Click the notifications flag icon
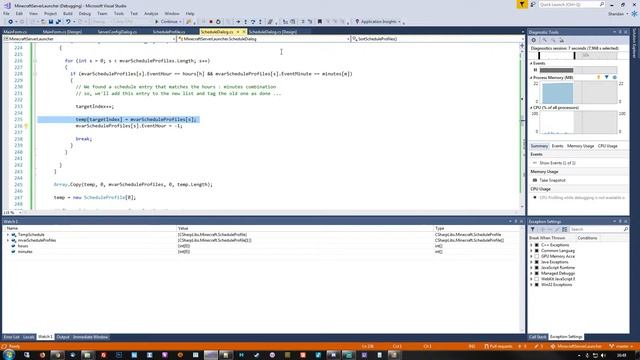Screen dimensions: 640x360 [522, 4]
